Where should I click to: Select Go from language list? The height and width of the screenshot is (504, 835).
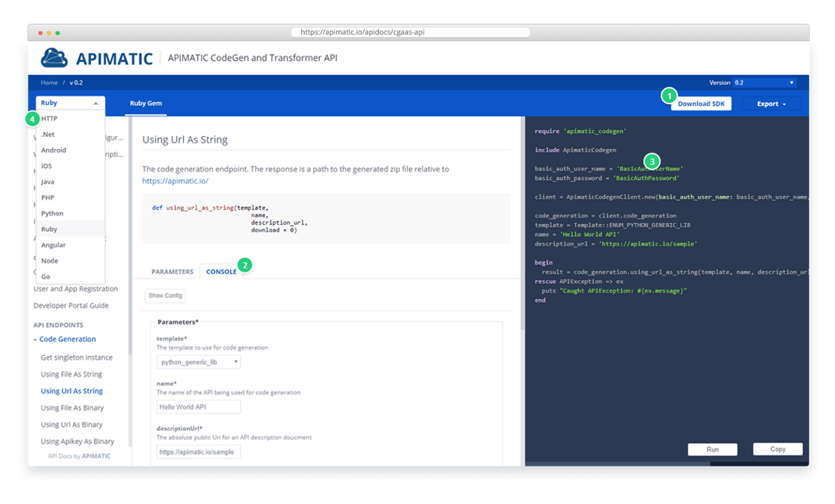[x=70, y=276]
